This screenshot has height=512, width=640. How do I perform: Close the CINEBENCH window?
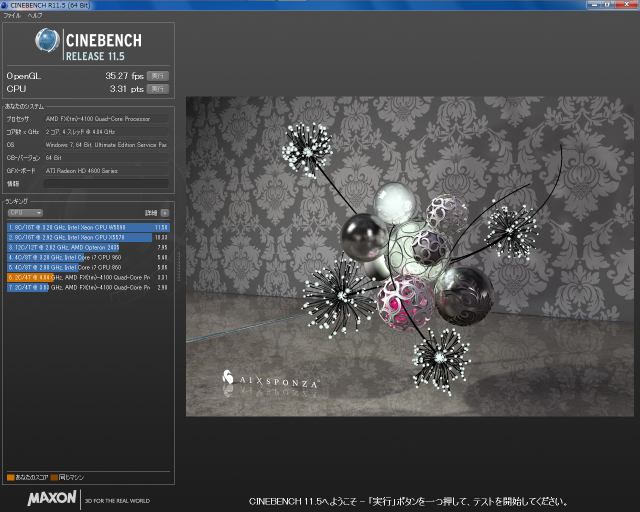tap(628, 4)
